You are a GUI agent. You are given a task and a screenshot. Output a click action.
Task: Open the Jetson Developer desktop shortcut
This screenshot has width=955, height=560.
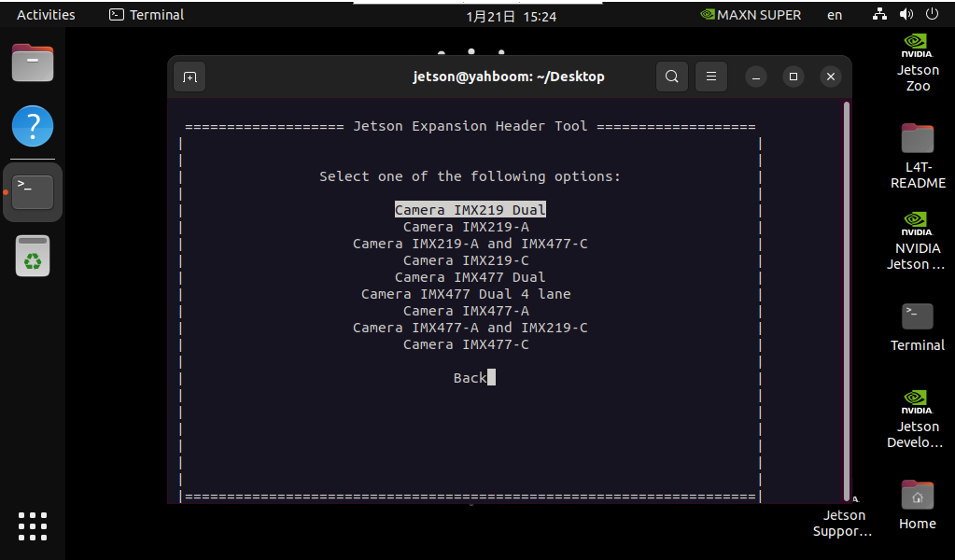point(918,419)
